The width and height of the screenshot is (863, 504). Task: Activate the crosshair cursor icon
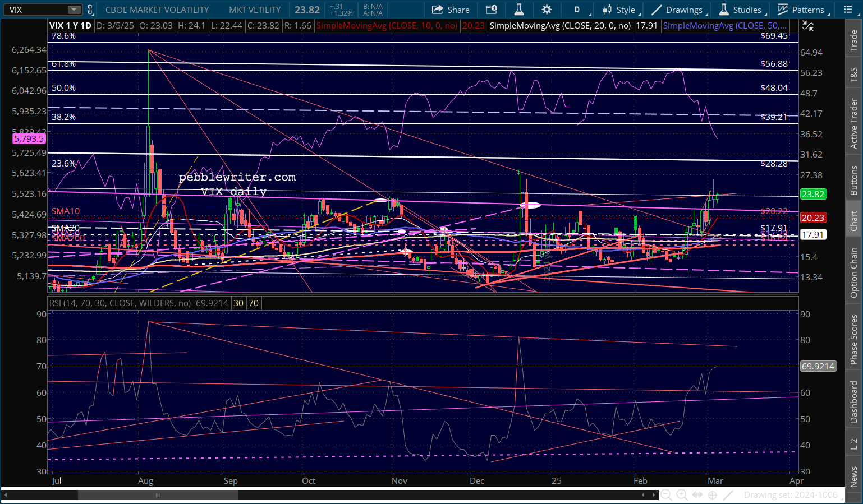pos(713,494)
